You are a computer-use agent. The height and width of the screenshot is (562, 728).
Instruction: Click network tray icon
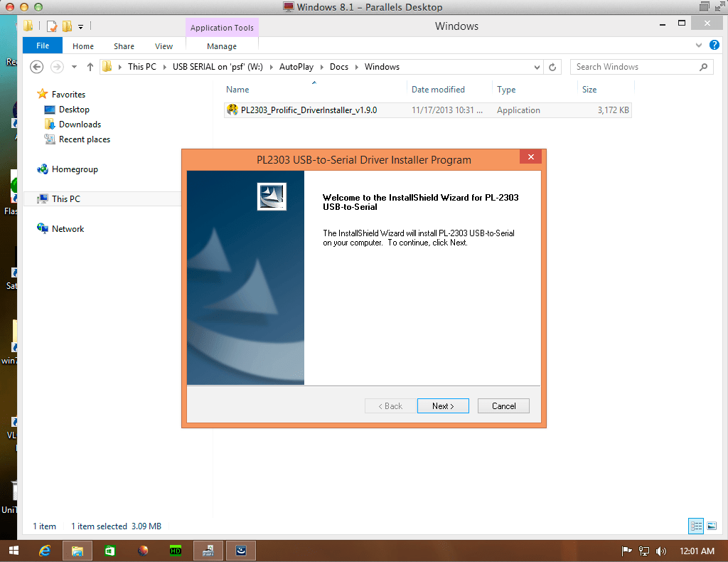coord(643,551)
